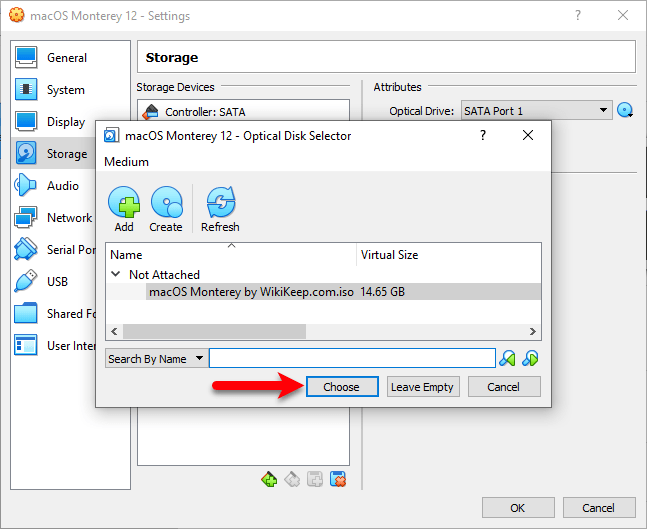Click remove attachment icon below storage tree

tap(338, 479)
